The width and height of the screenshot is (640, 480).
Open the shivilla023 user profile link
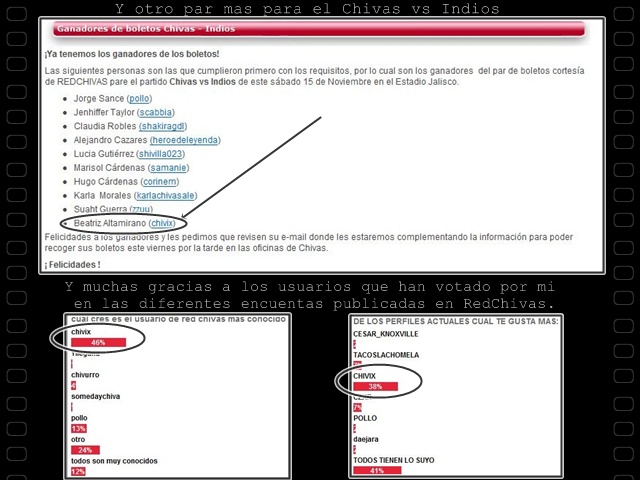160,154
